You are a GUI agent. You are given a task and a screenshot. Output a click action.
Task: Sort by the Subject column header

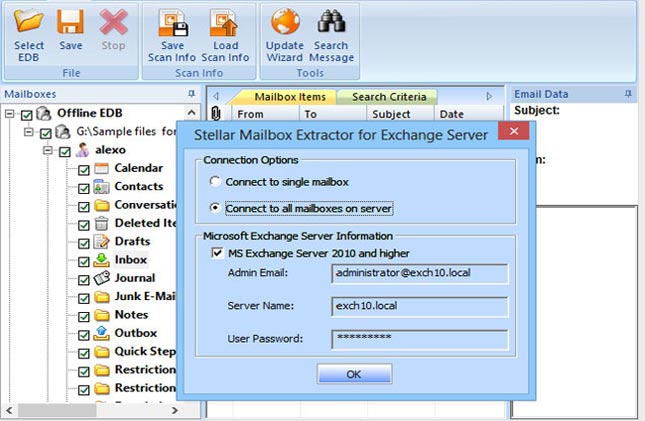point(400,114)
